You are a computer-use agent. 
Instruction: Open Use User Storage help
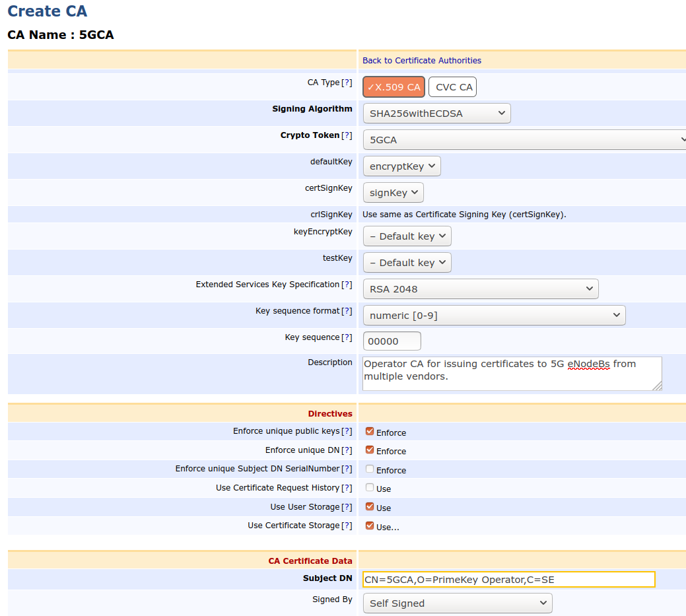pos(348,506)
